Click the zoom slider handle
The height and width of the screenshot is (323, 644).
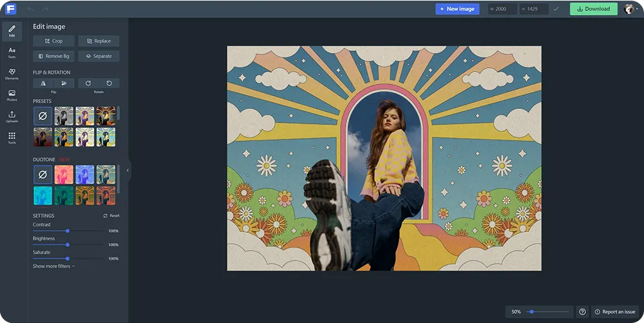[x=531, y=312]
